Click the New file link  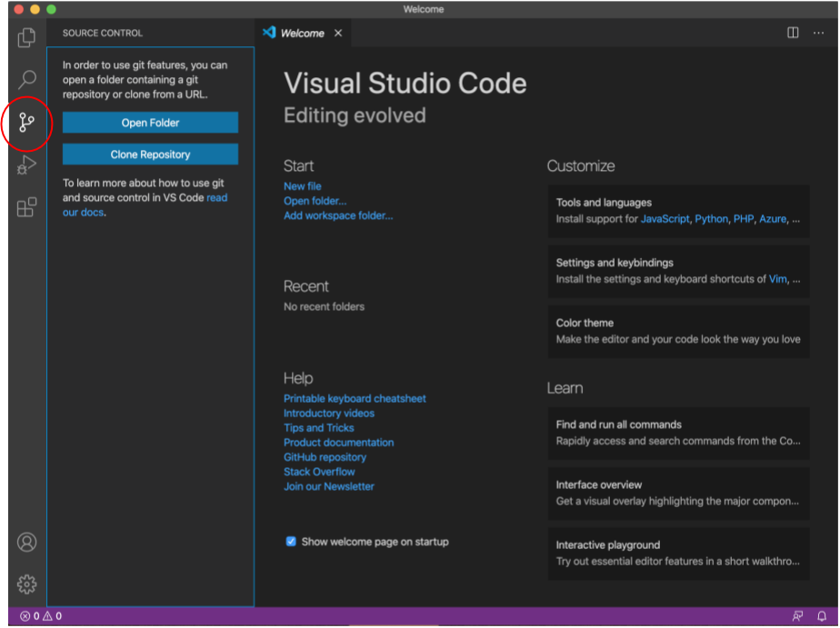(303, 186)
